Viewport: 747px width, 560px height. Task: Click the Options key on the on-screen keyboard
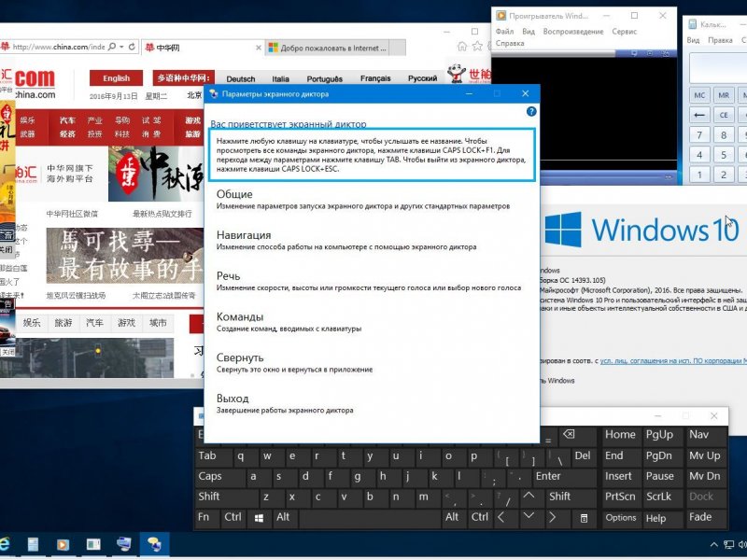click(x=621, y=518)
